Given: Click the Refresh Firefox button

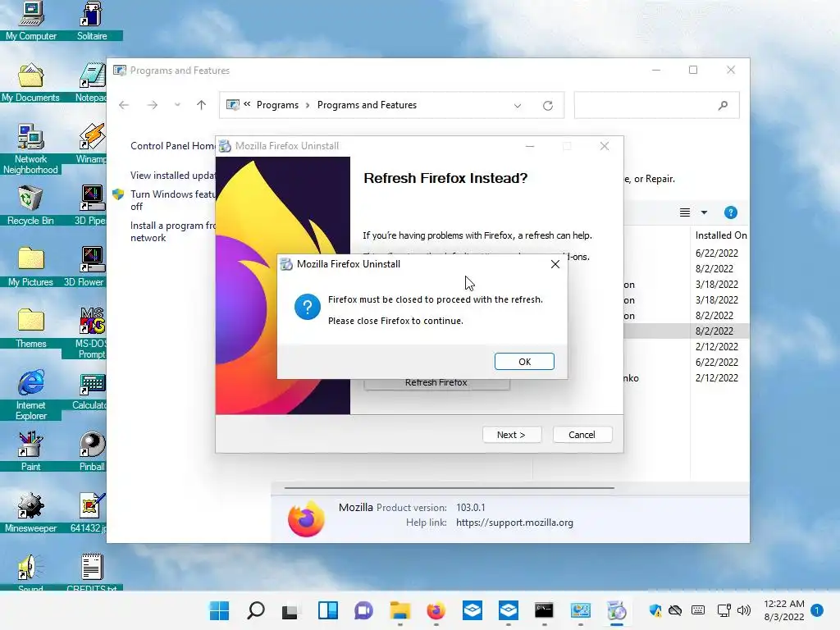Looking at the screenshot, I should tap(436, 383).
